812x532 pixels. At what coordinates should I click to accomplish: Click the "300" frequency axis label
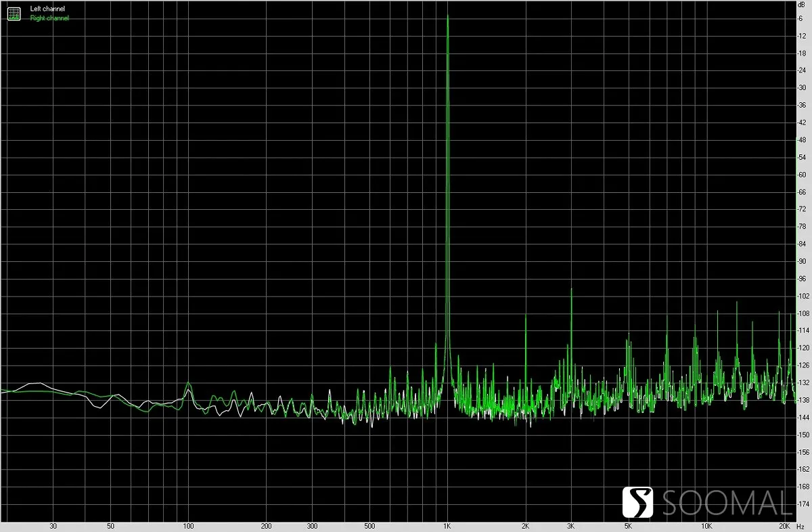click(312, 526)
